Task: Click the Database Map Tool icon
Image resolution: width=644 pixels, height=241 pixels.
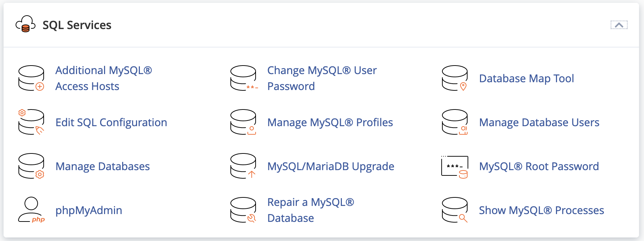Action: pyautogui.click(x=455, y=78)
